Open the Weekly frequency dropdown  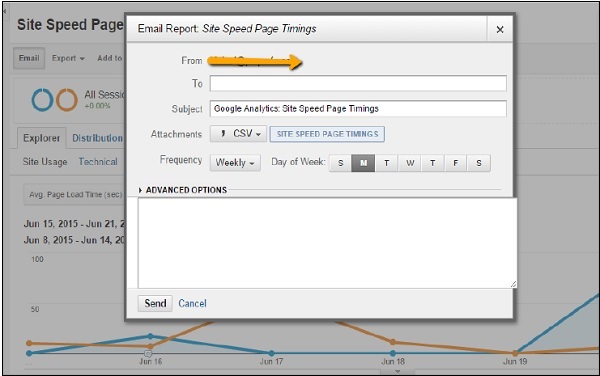tap(235, 163)
